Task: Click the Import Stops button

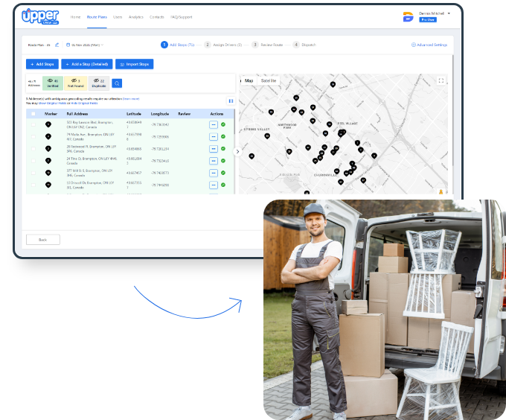Action: click(x=134, y=64)
